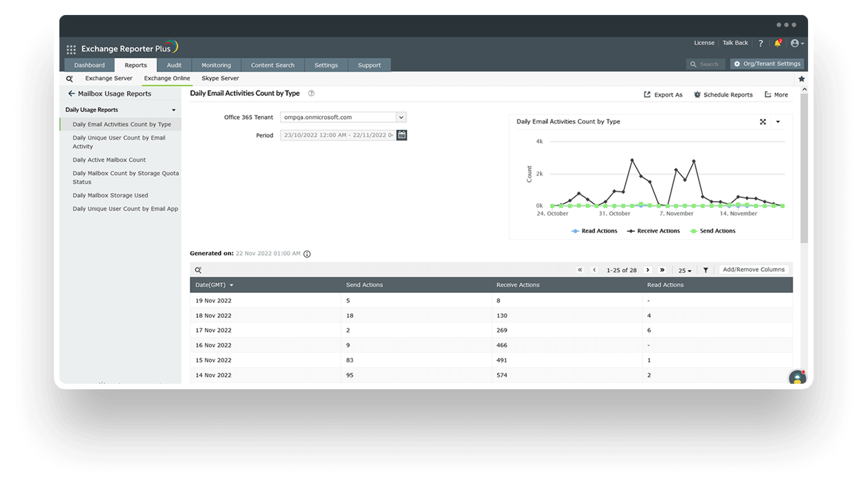Viewport: 868px width, 488px height.
Task: Click the table search magnifier icon
Action: [198, 270]
